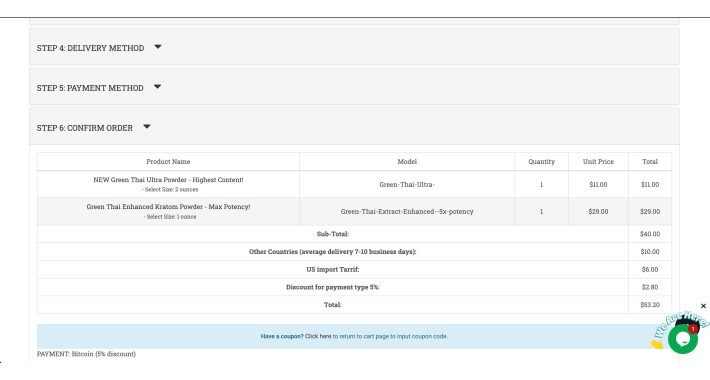Click the $2.80 discount value
This screenshot has width=710, height=380.
tap(650, 287)
